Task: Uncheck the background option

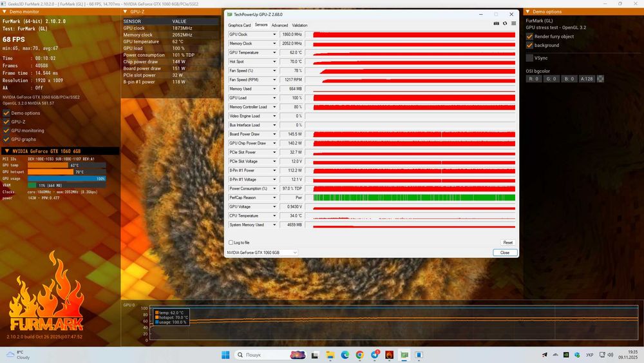Action: click(x=529, y=45)
